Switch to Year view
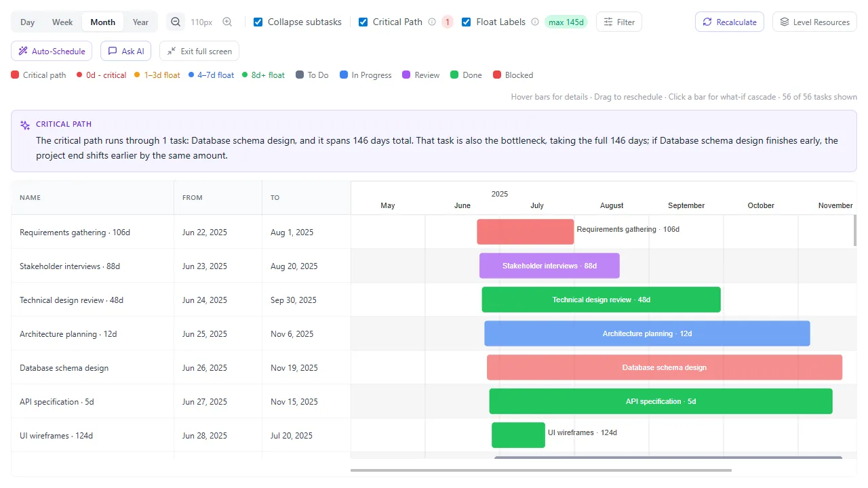 click(x=140, y=22)
